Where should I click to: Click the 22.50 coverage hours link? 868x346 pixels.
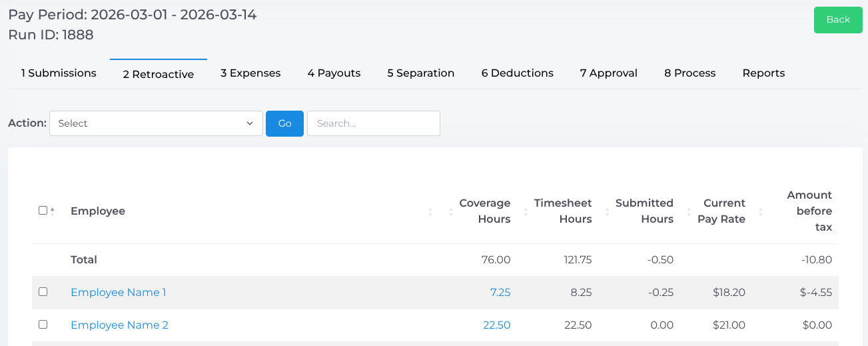496,325
